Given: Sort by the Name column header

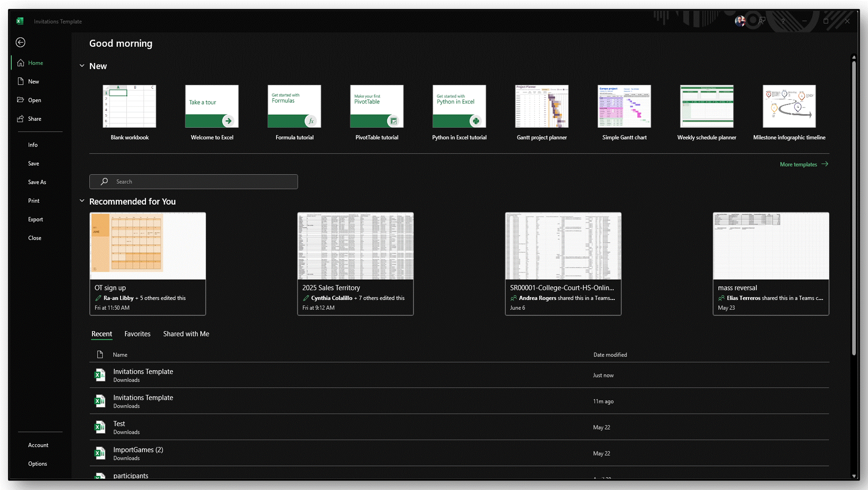Looking at the screenshot, I should [120, 355].
